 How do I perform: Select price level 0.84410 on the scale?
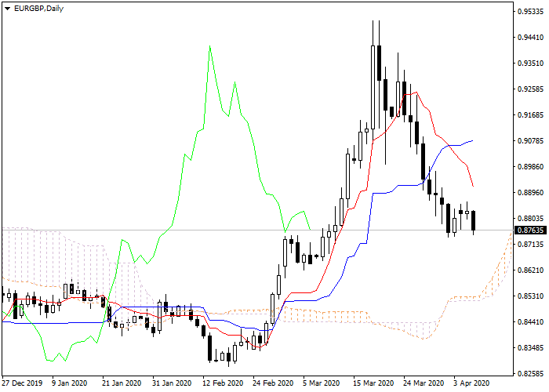click(x=530, y=322)
